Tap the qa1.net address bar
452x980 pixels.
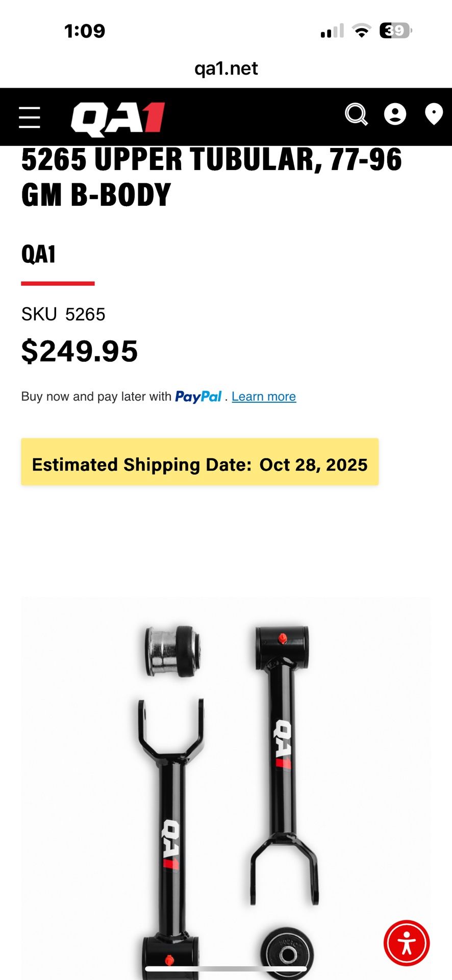click(226, 68)
